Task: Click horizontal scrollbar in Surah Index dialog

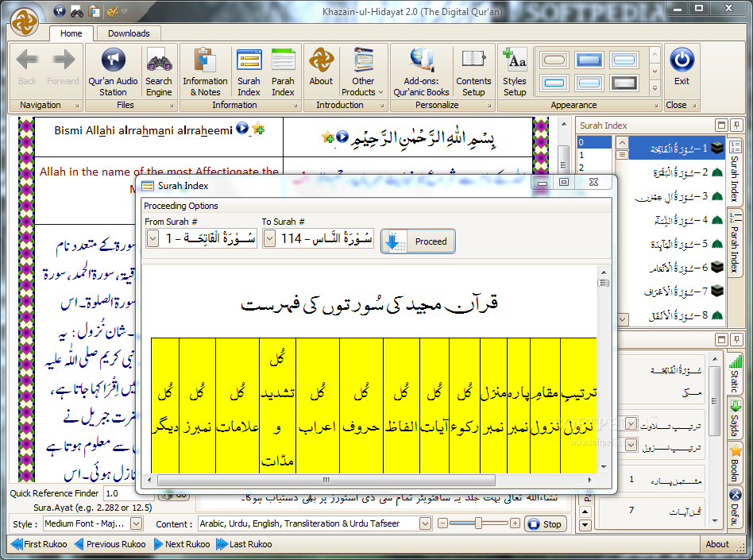Action: click(326, 479)
